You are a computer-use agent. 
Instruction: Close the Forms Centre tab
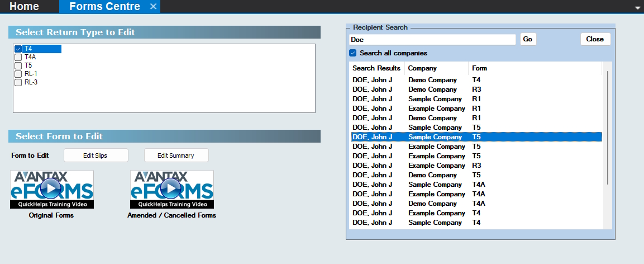coord(153,7)
